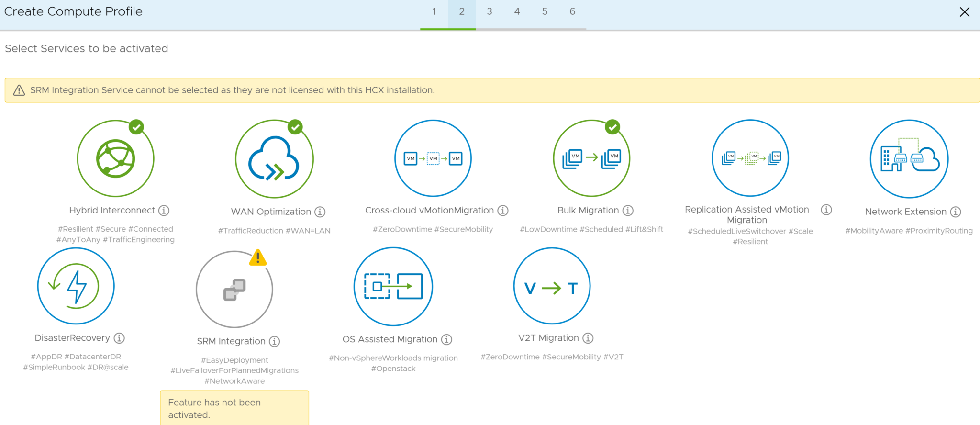980x425 pixels.
Task: Deselect the checked Bulk Migration service
Action: 591,158
